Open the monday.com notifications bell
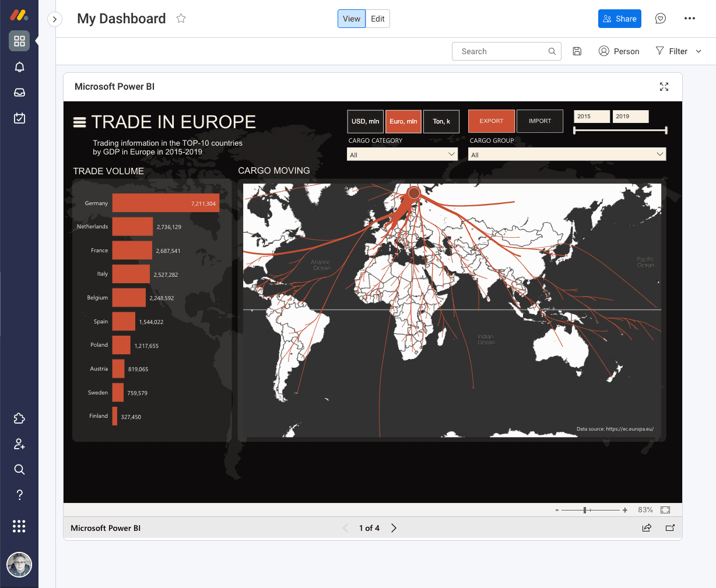 (x=19, y=66)
